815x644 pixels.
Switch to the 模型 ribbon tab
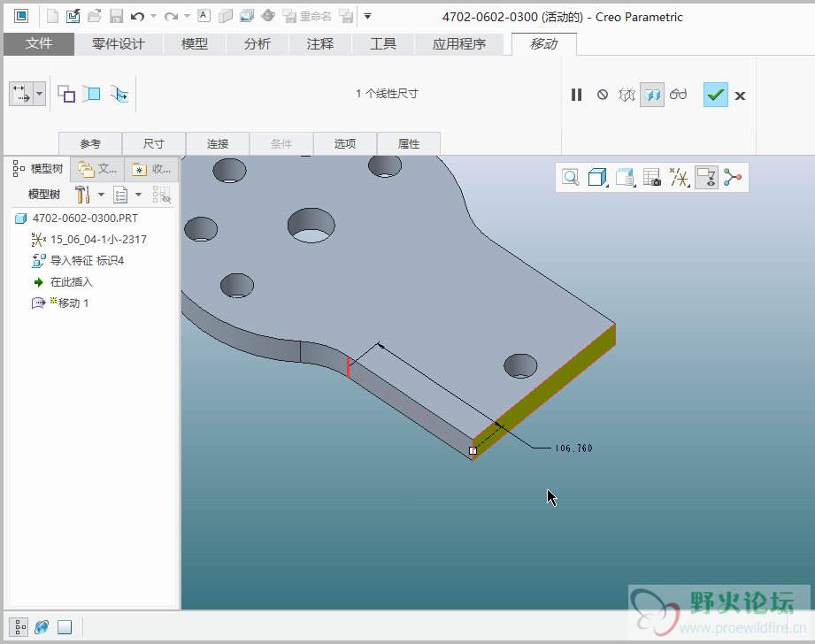pyautogui.click(x=195, y=43)
